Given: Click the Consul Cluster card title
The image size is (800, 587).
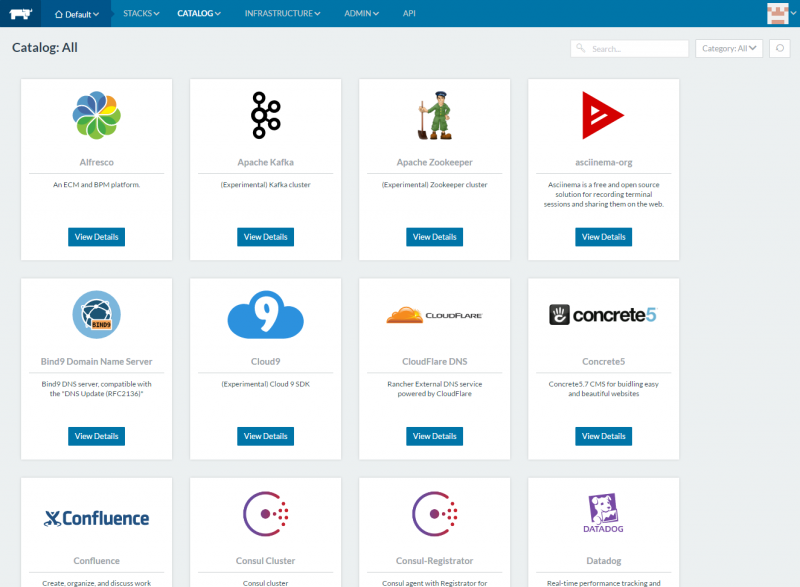Looking at the screenshot, I should pyautogui.click(x=265, y=561).
